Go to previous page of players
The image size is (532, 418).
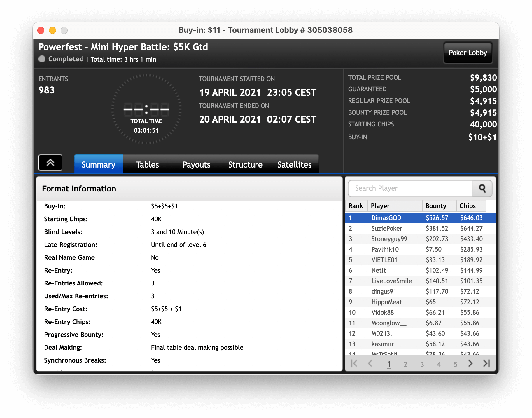(370, 363)
